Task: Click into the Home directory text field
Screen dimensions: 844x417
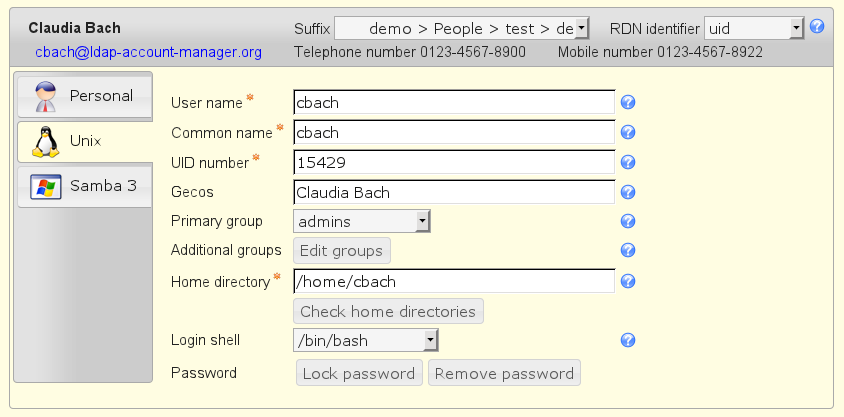Action: (x=453, y=282)
